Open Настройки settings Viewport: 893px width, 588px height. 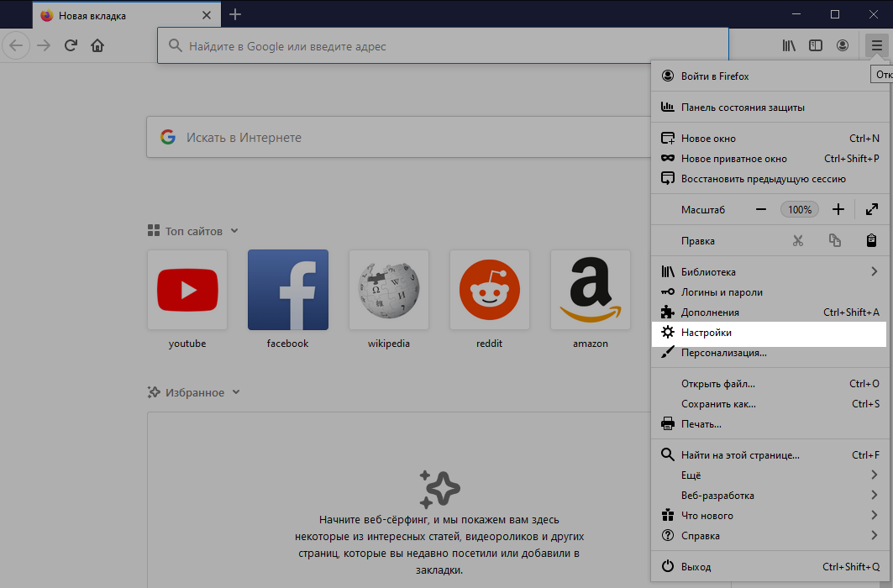point(769,333)
